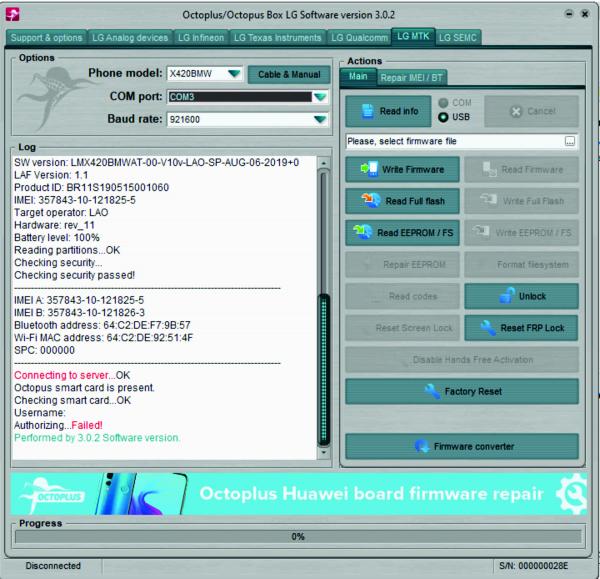Click 'Octopus smart card is present.' log line
600x579 pixels.
(84, 388)
